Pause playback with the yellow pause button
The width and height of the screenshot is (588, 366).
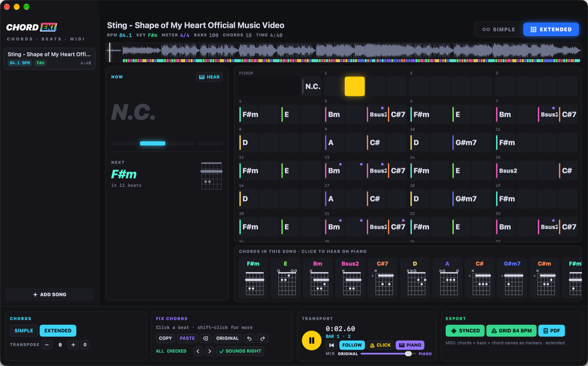click(x=311, y=341)
